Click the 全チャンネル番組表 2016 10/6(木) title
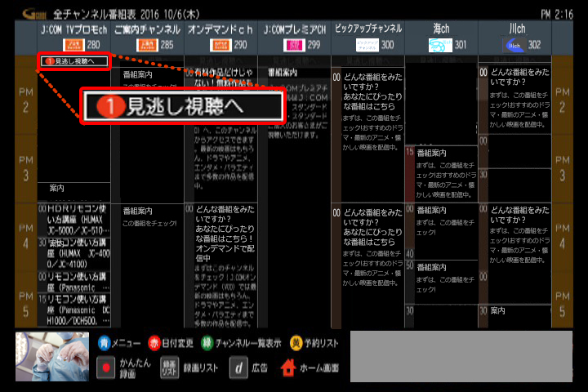The image size is (588, 392). tap(126, 14)
